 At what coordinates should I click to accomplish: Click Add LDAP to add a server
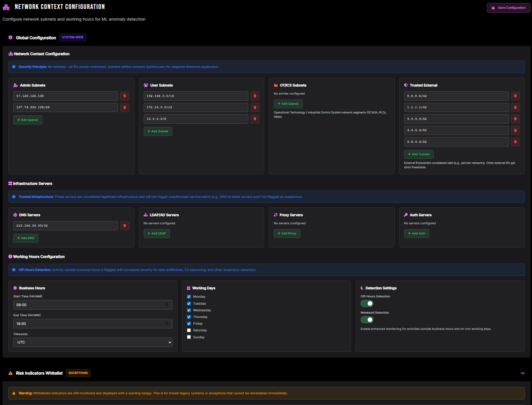157,233
